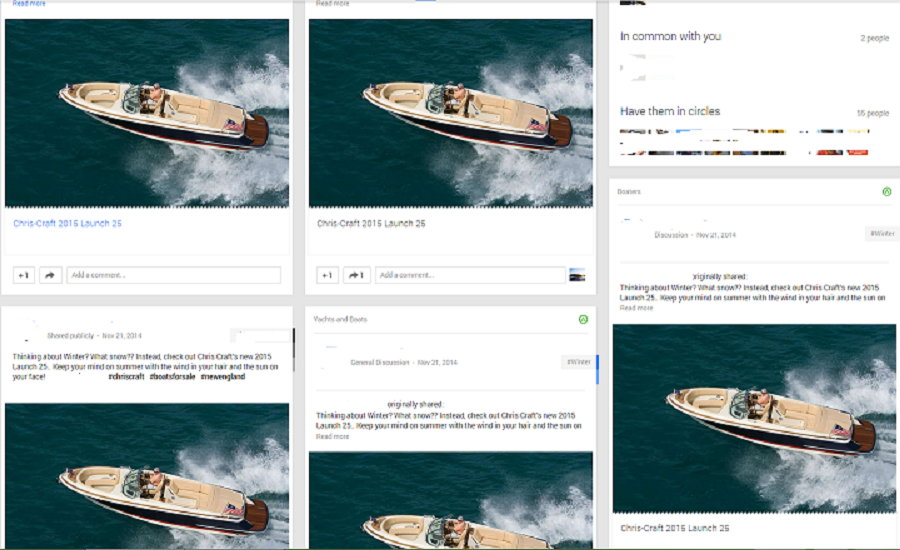Open Discussion category on Boaters post

[x=671, y=235]
